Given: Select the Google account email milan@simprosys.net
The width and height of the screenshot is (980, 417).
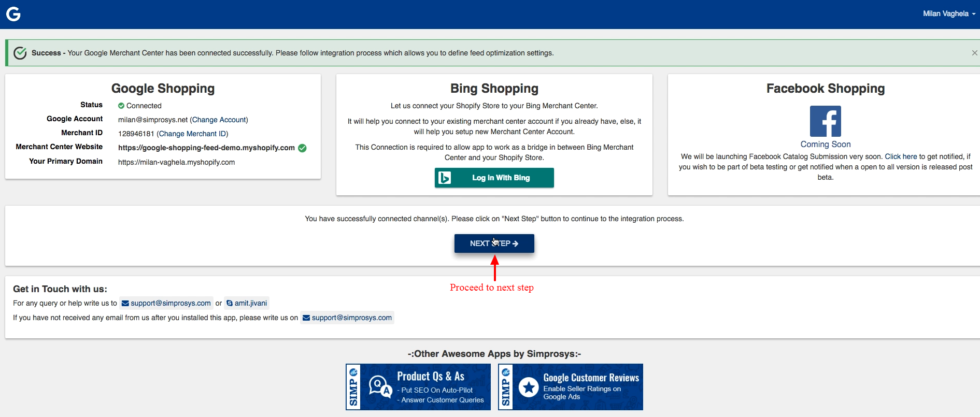Looking at the screenshot, I should (x=153, y=120).
